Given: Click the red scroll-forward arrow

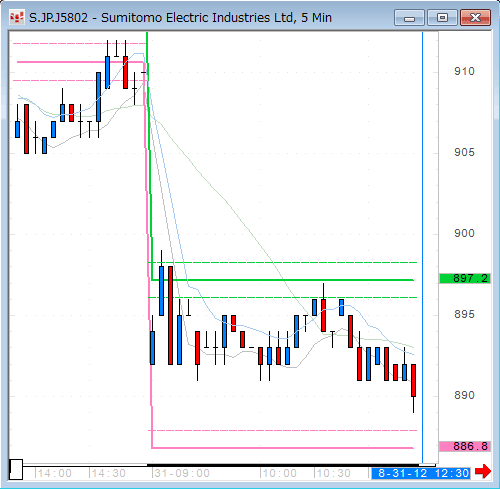Looking at the screenshot, I should point(483,471).
